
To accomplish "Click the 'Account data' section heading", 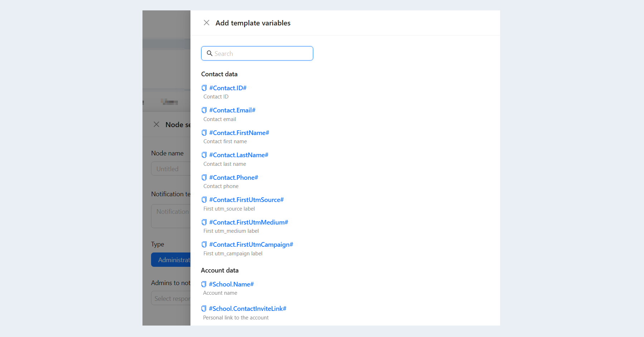I will pyautogui.click(x=220, y=270).
